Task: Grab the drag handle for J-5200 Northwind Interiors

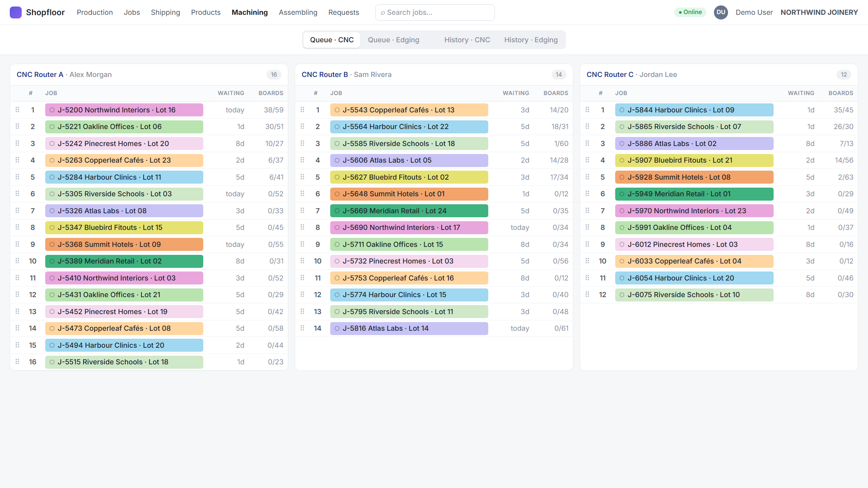Action: point(17,110)
